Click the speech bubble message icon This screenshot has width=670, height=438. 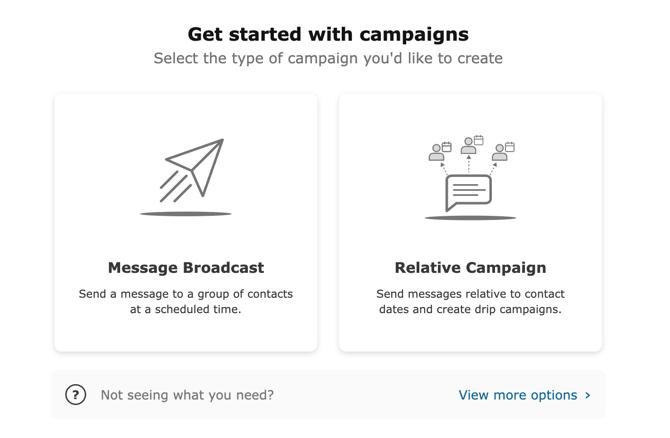(x=469, y=192)
